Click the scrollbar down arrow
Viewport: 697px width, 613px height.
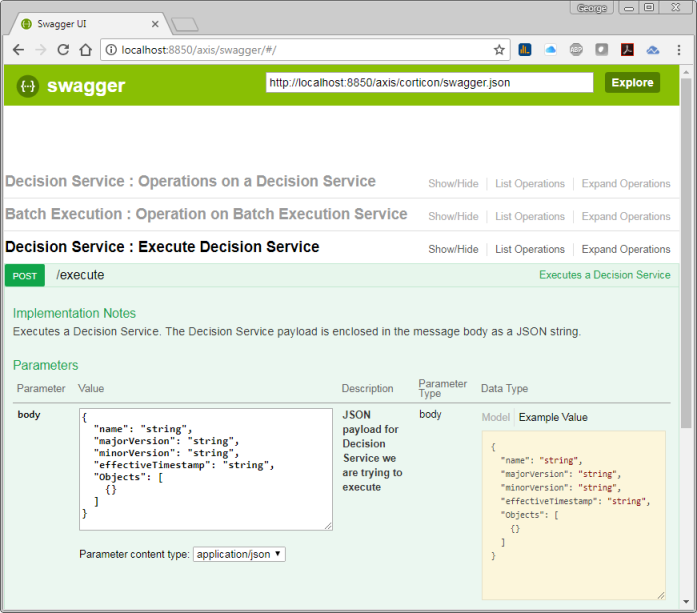pos(686,602)
